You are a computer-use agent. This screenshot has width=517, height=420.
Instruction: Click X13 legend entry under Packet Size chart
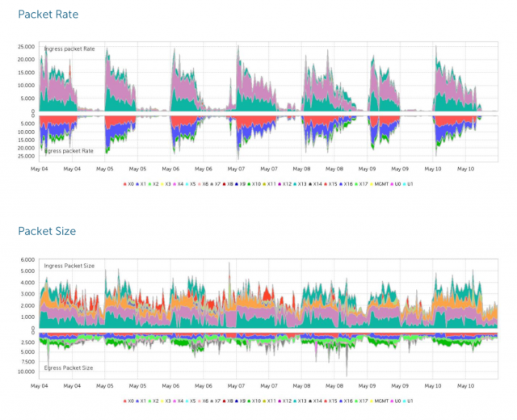[300, 401]
